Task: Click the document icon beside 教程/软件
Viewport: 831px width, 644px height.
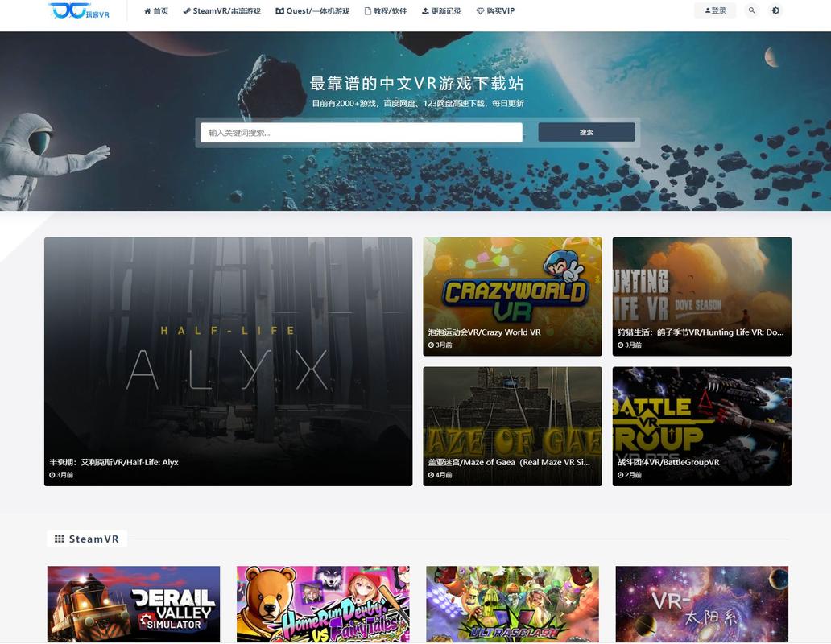Action: (x=368, y=10)
